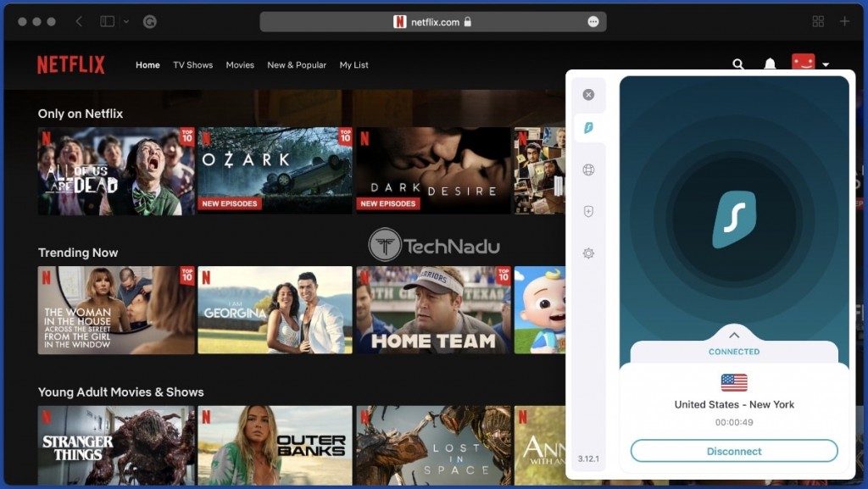Click Young Adult Movies & Shows heading
This screenshot has height=489, width=868.
tap(120, 392)
